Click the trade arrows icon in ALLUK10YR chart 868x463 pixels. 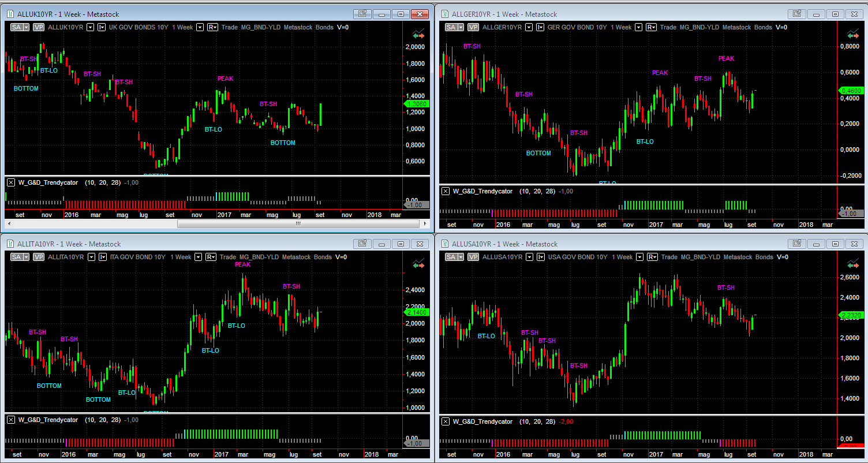click(418, 34)
